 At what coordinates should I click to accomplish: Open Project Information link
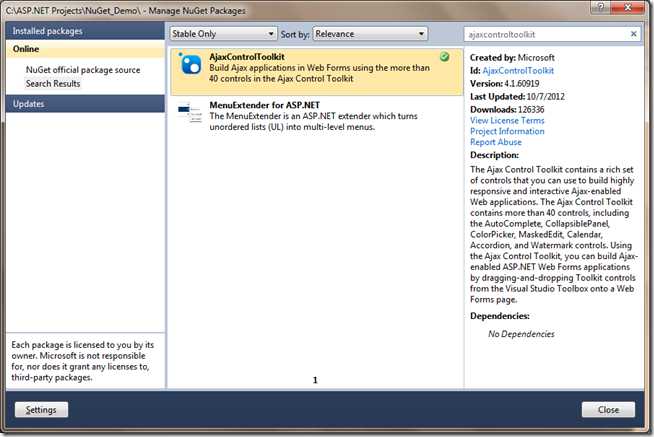pos(507,131)
